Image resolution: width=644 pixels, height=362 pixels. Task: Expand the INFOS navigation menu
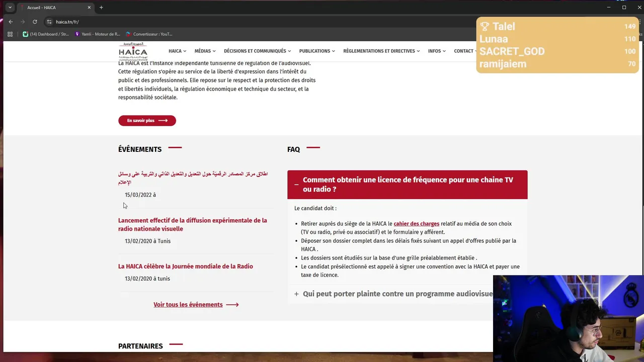click(x=437, y=51)
